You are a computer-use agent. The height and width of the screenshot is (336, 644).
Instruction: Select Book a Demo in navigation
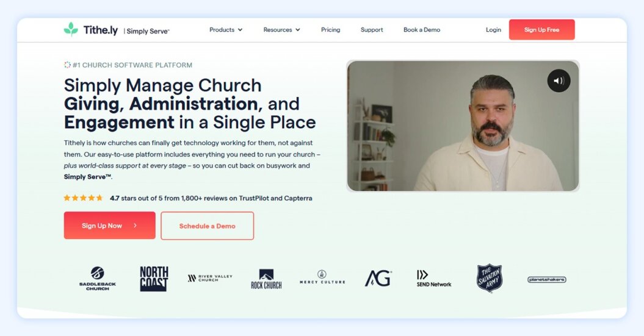pyautogui.click(x=422, y=29)
